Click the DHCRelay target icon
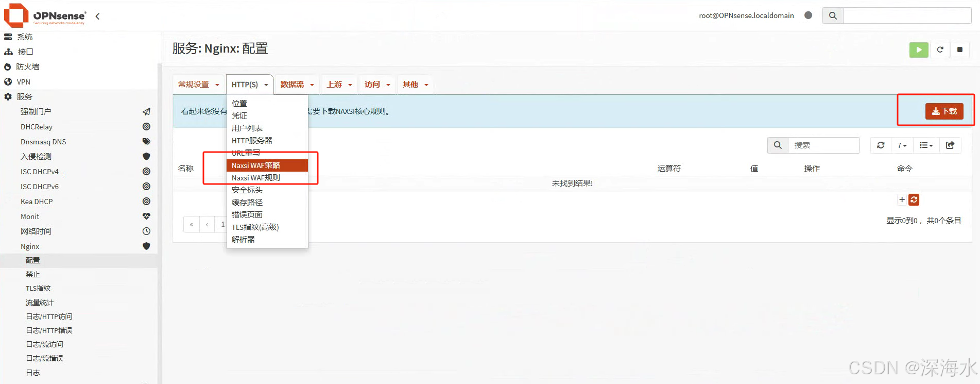Screen dimensions: 980x384 pyautogui.click(x=146, y=126)
